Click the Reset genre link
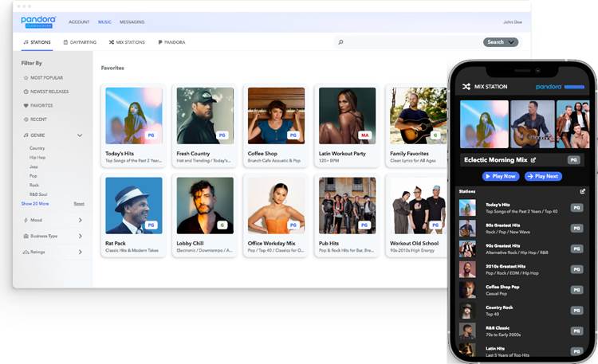598x364 pixels. (79, 204)
